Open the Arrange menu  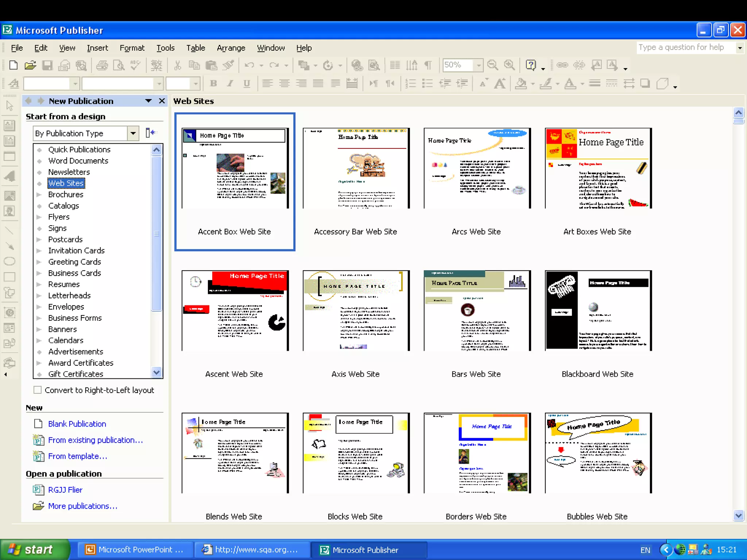231,48
